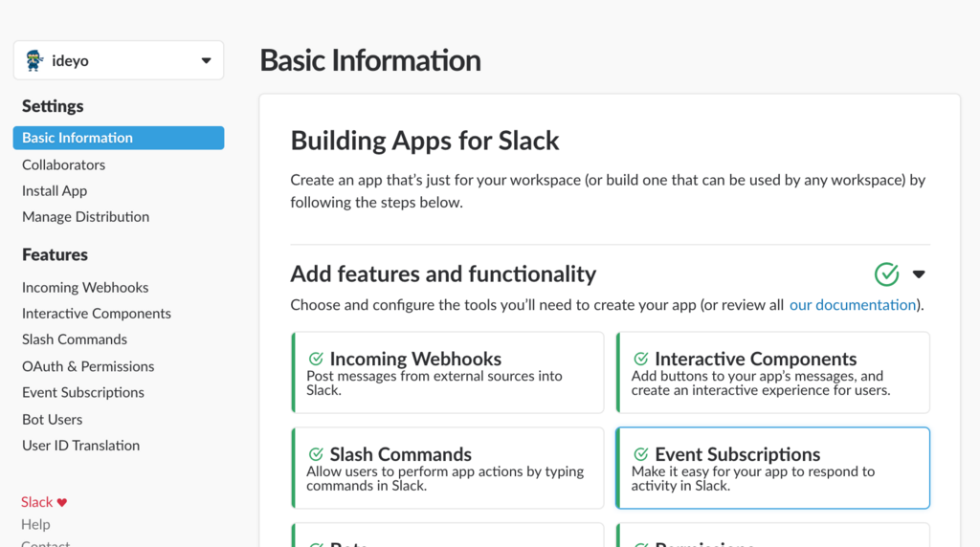Screen dimensions: 980x547
Task: Open the ideyo app selector dropdown
Action: pyautogui.click(x=118, y=60)
